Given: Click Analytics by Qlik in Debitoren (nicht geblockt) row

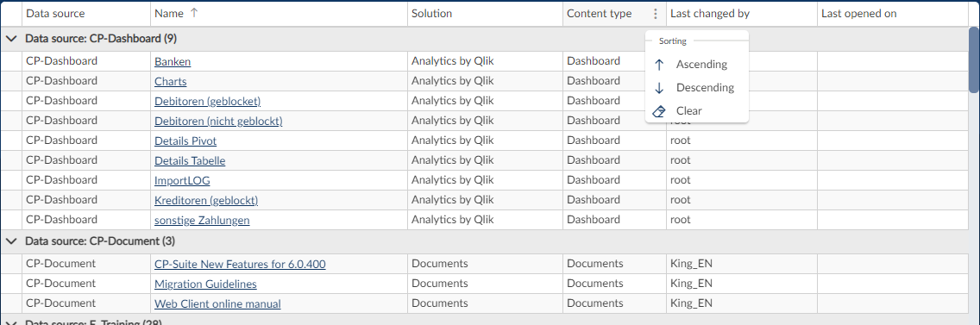Looking at the screenshot, I should coord(453,120).
